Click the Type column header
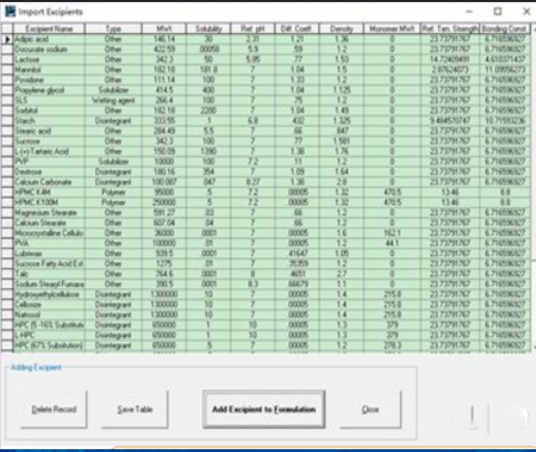The height and width of the screenshot is (452, 536). coord(113,29)
